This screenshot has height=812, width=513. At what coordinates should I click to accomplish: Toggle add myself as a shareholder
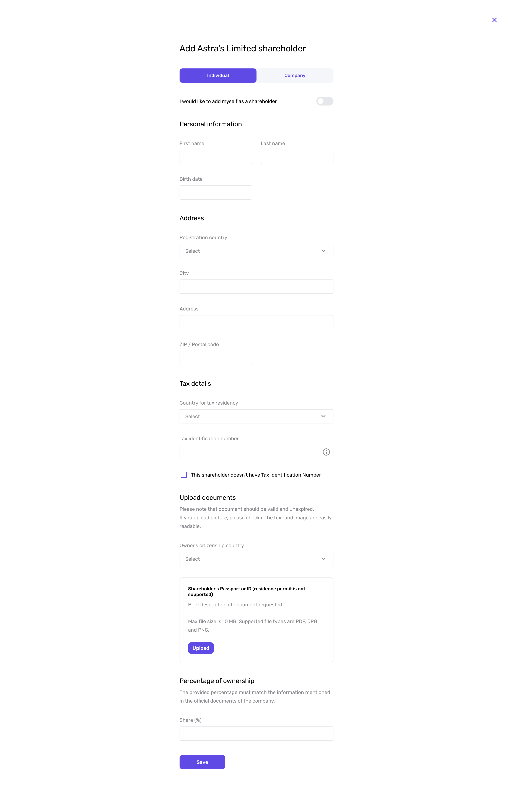click(325, 101)
